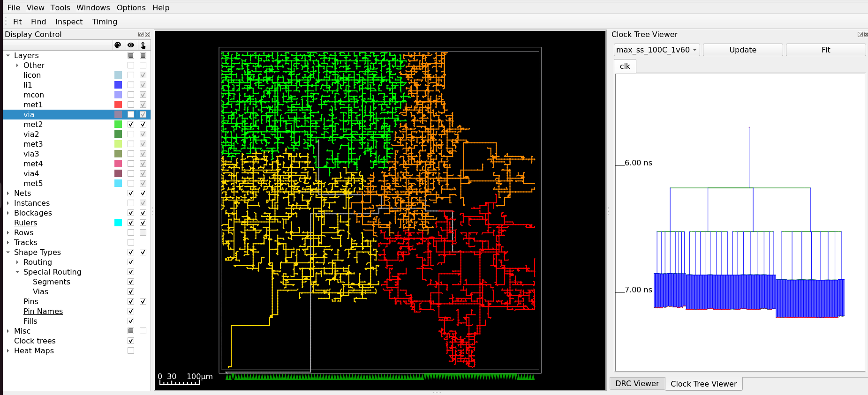
Task: Open the View menu
Action: [x=35, y=7]
